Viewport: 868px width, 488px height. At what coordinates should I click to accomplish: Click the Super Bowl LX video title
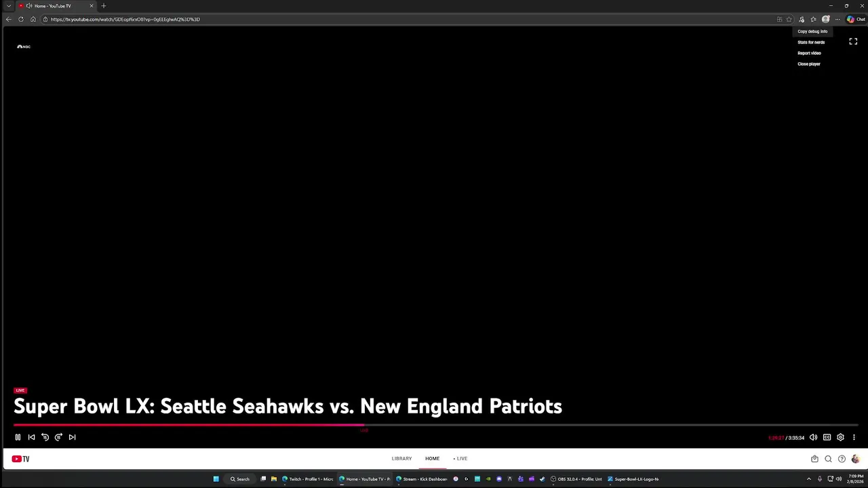tap(288, 406)
